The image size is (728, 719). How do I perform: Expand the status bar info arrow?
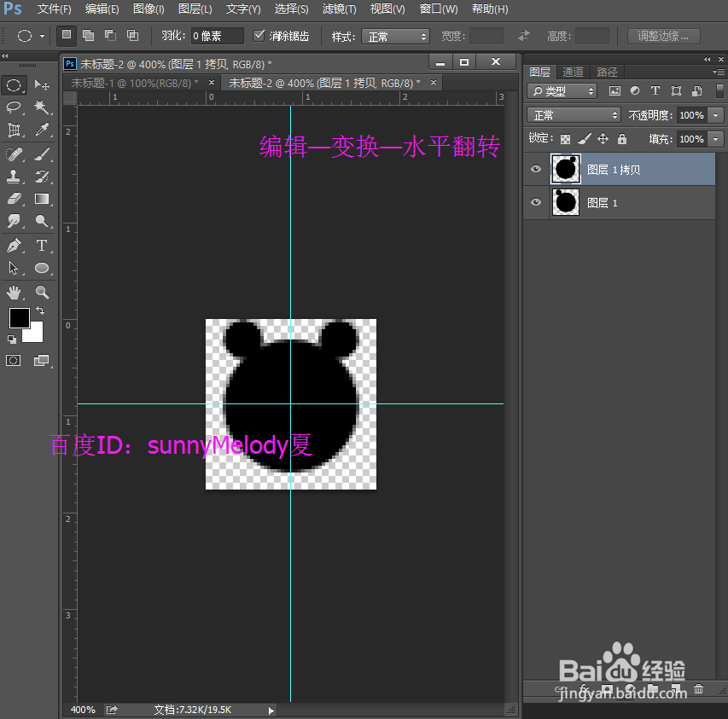(x=271, y=710)
